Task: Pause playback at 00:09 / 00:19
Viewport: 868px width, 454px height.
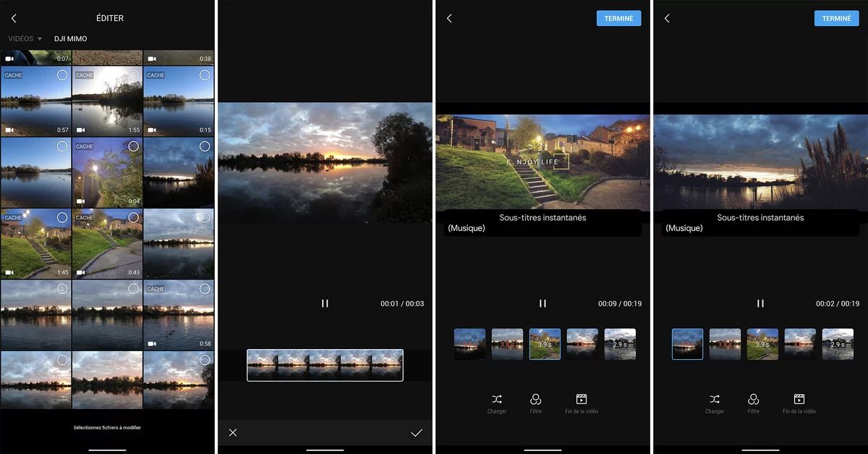Action: 542,303
